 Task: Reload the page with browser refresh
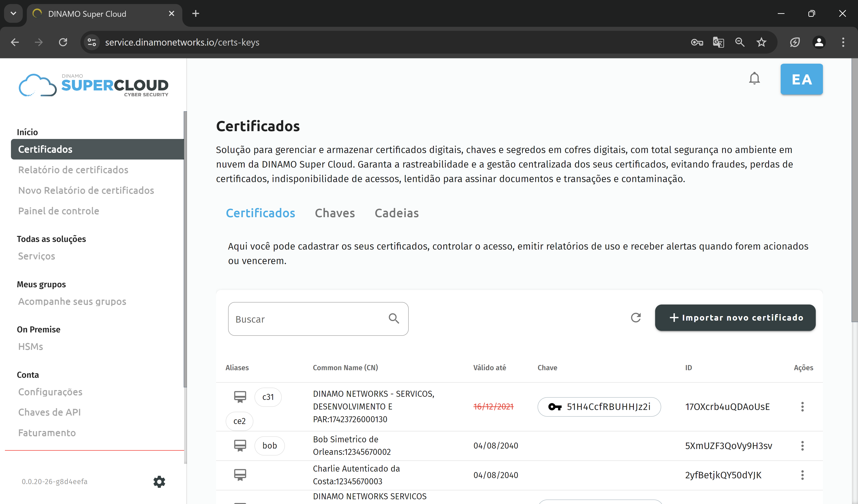63,42
